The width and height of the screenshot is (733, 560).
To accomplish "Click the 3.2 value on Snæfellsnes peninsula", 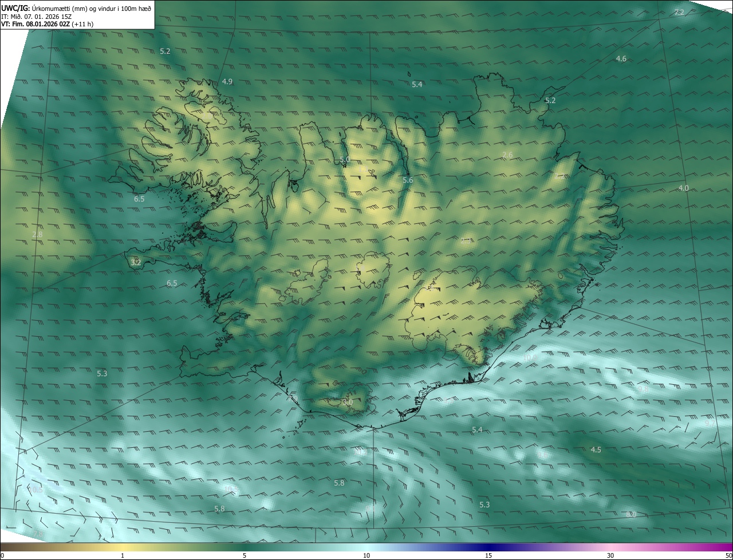I will pos(136,263).
